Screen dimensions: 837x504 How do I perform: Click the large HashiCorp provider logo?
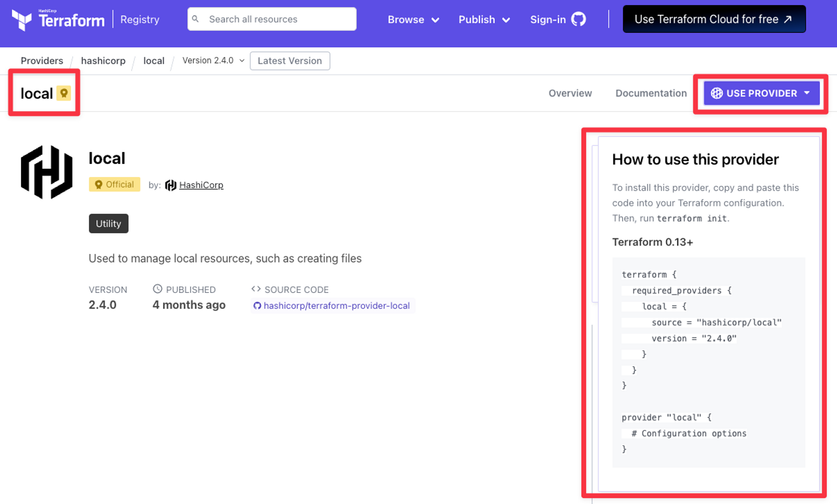tap(46, 172)
